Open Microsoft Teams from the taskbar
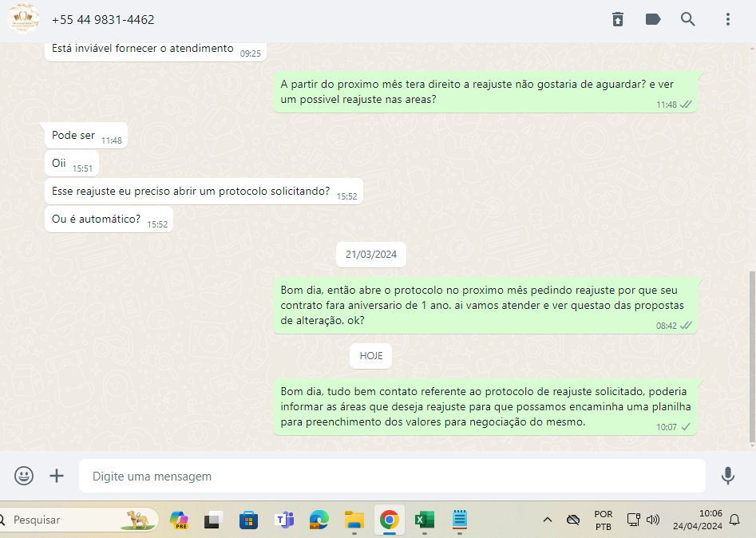The width and height of the screenshot is (756, 538). 284,520
